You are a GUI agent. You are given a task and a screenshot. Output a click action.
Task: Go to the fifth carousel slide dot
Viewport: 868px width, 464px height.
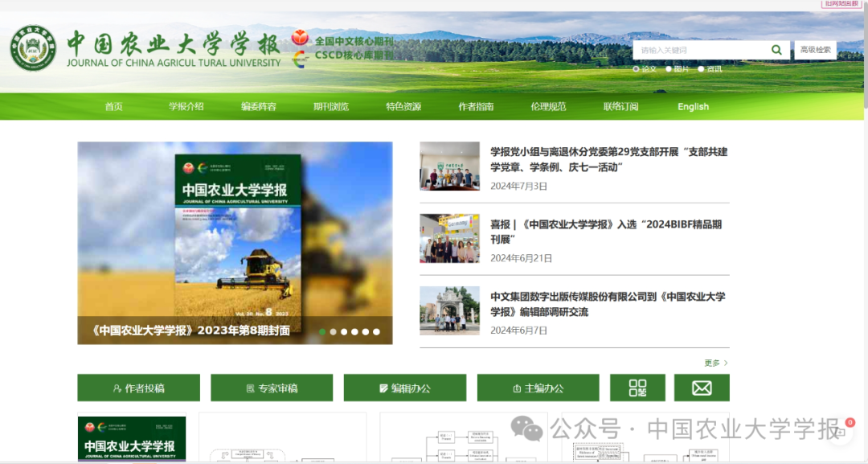click(366, 331)
